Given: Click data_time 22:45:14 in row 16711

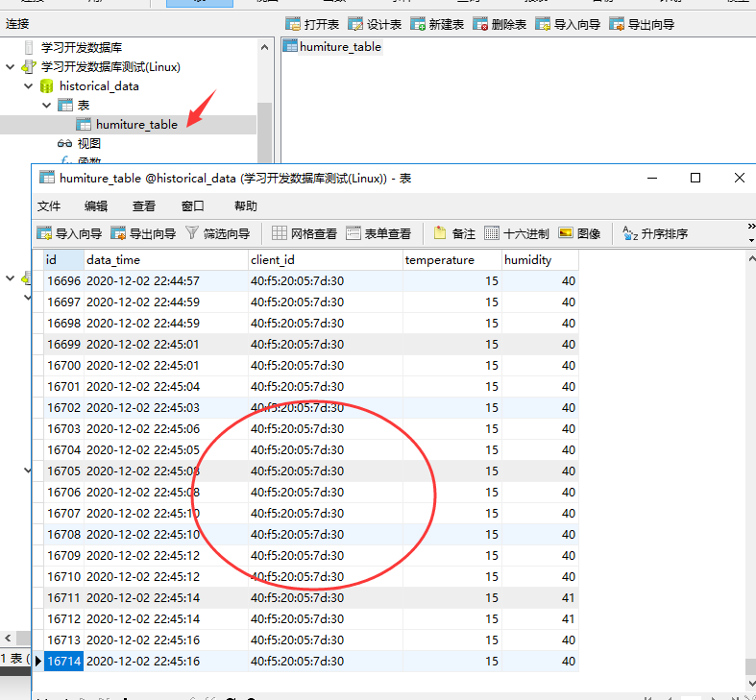Looking at the screenshot, I should pos(166,598).
